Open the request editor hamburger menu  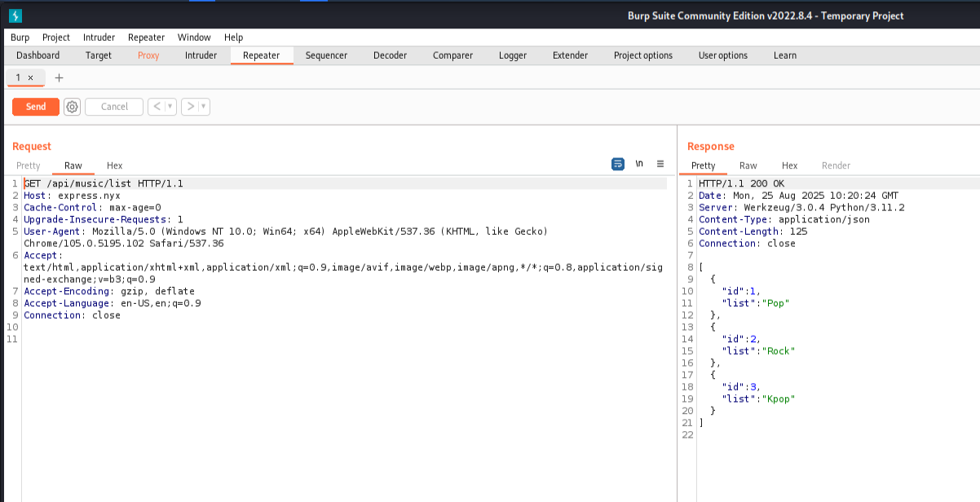point(660,164)
